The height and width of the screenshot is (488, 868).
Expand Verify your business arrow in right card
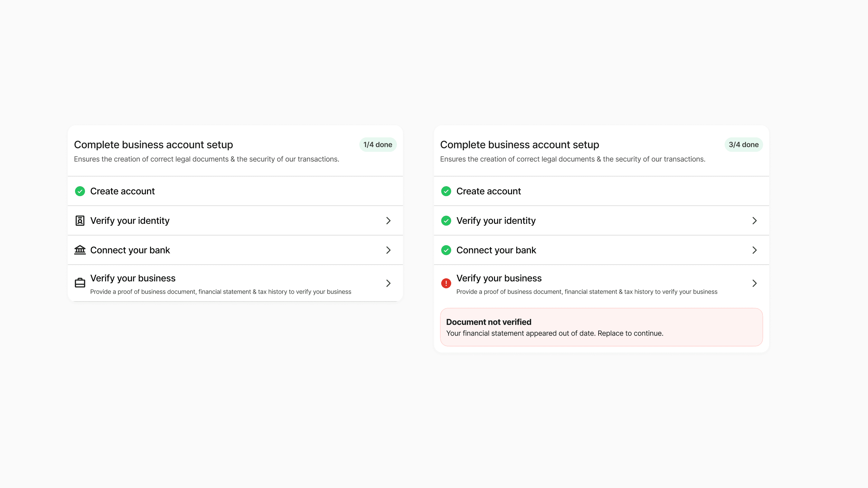click(x=754, y=283)
